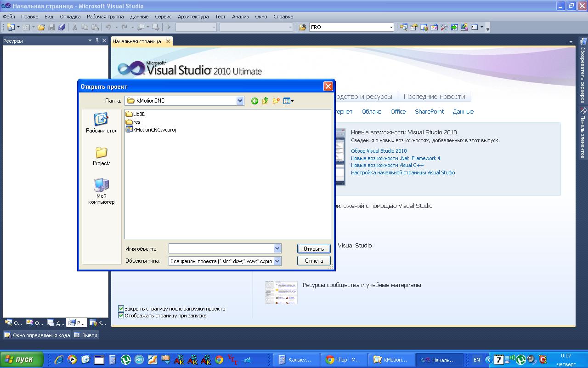Screen dimensions: 588x368
Task: Open the Правка menu
Action: click(30, 17)
